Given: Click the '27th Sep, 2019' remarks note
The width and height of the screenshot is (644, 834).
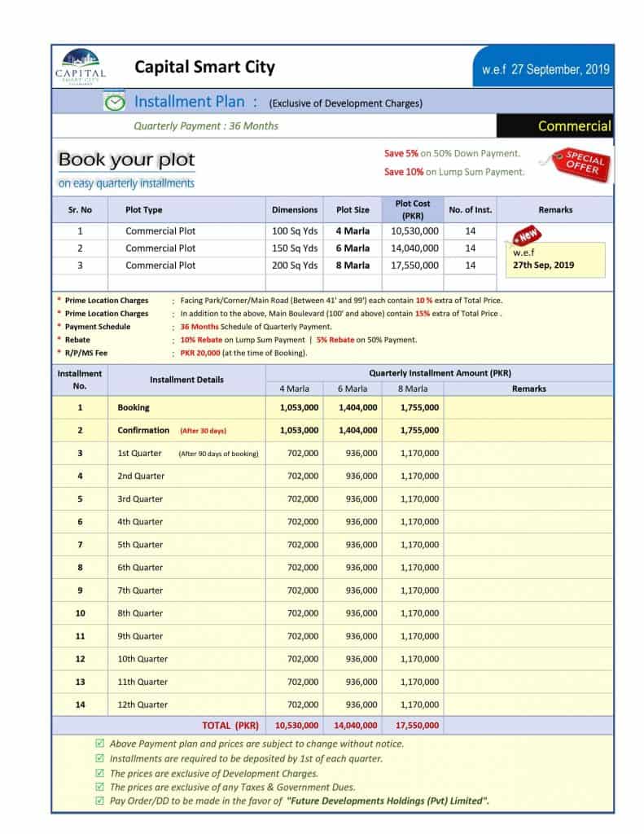Looking at the screenshot, I should pyautogui.click(x=543, y=265).
